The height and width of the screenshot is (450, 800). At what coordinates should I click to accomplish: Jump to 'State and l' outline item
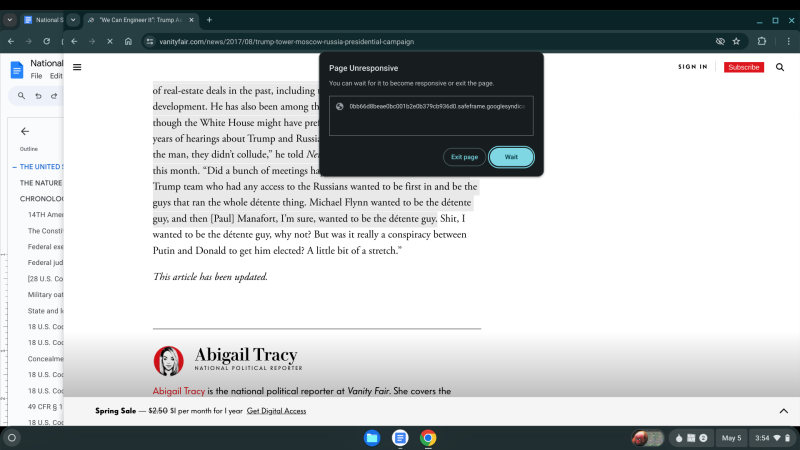[45, 311]
